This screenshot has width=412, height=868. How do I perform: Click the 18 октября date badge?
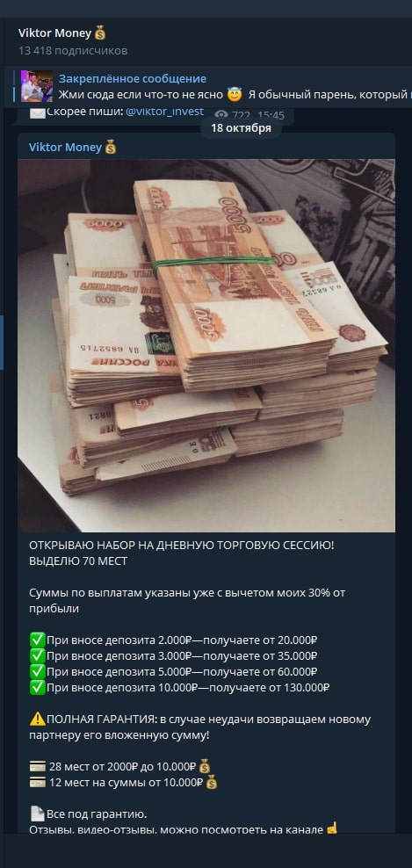pos(241,128)
